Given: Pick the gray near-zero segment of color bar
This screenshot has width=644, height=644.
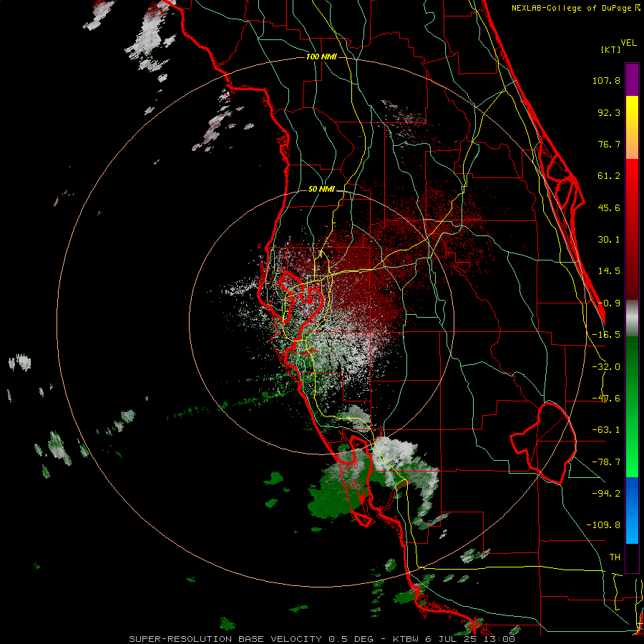Looking at the screenshot, I should tap(632, 318).
